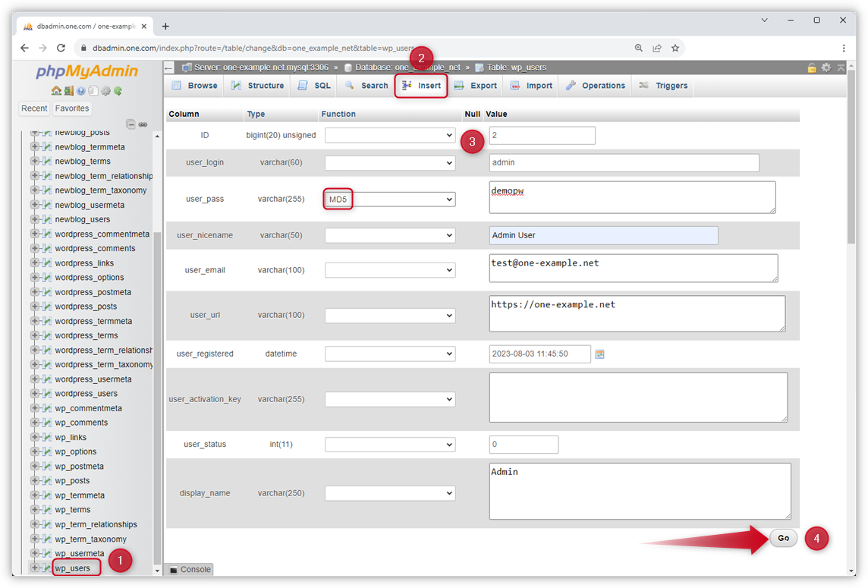Click the user_login value input field
The height and width of the screenshot is (588, 868).
[x=624, y=163]
